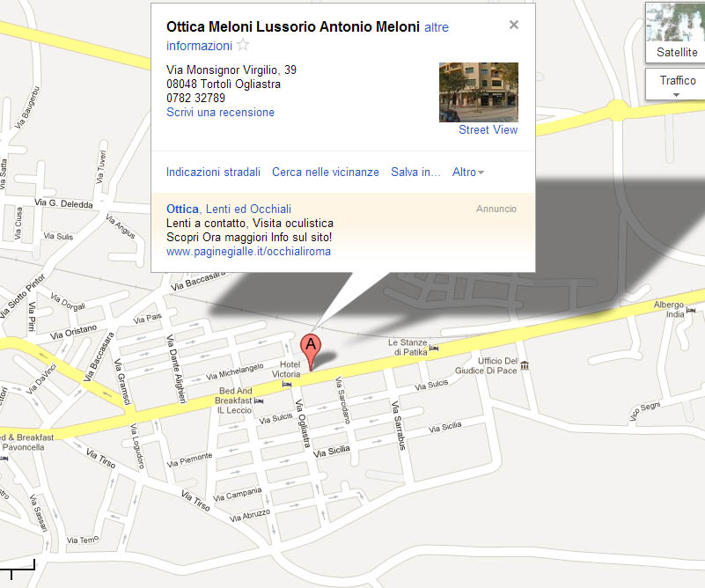Click the 'Via Logudoro' street label
The width and height of the screenshot is (705, 588).
[x=137, y=446]
